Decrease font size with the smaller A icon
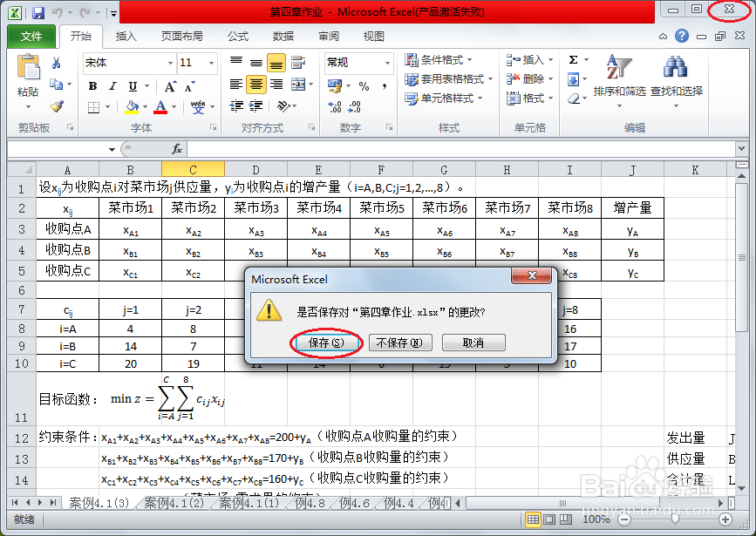 pyautogui.click(x=190, y=87)
